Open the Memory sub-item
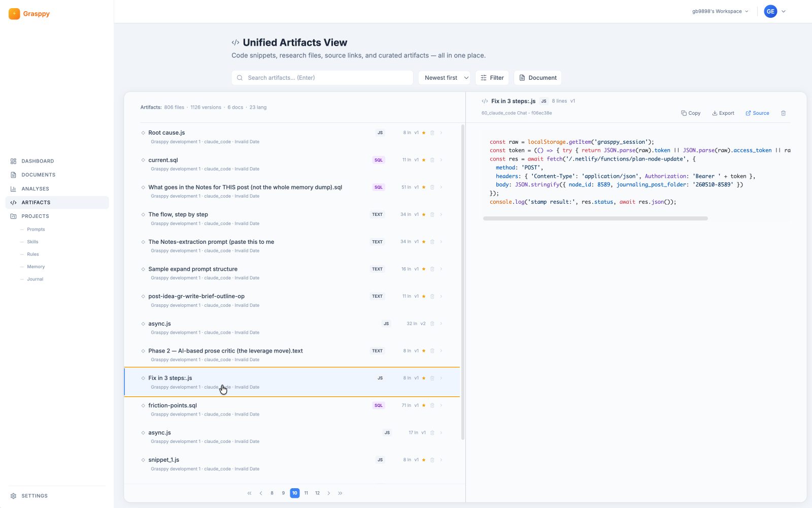The height and width of the screenshot is (508, 812). (36, 267)
